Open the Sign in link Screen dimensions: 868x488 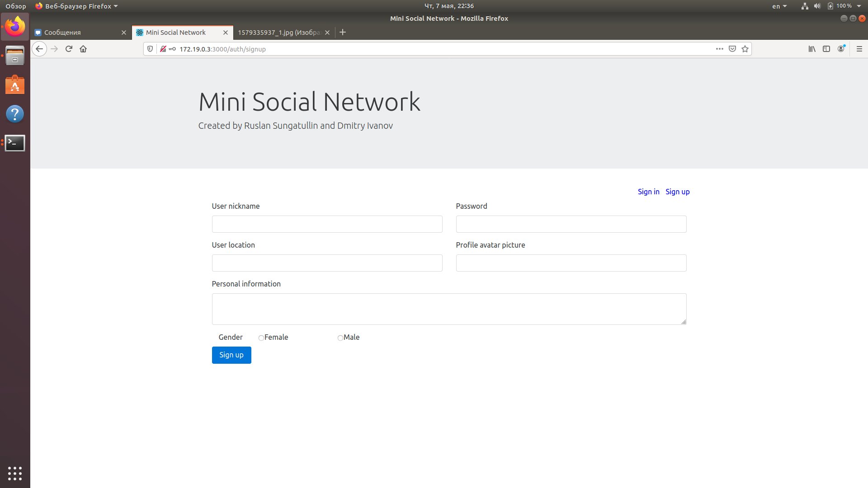648,192
